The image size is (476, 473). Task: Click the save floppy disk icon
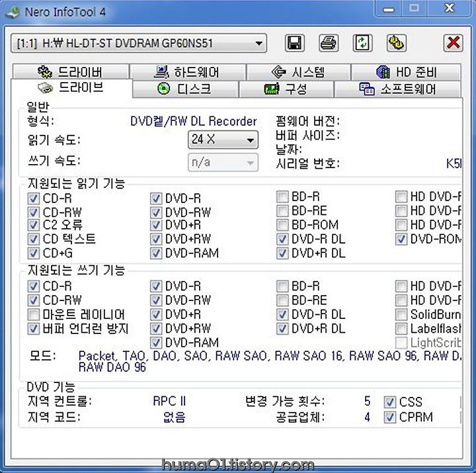(x=294, y=43)
